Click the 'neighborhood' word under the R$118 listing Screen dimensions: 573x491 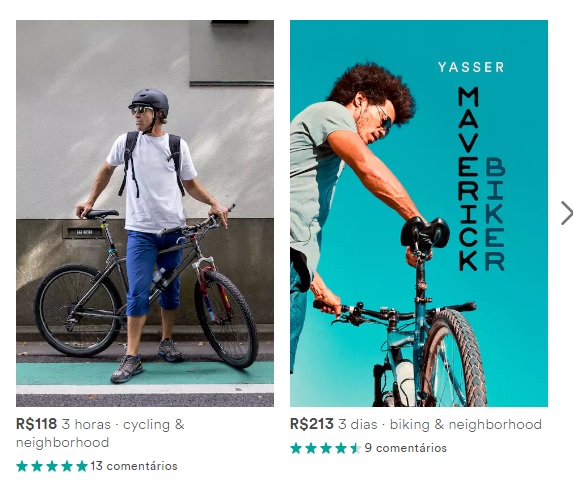62,442
